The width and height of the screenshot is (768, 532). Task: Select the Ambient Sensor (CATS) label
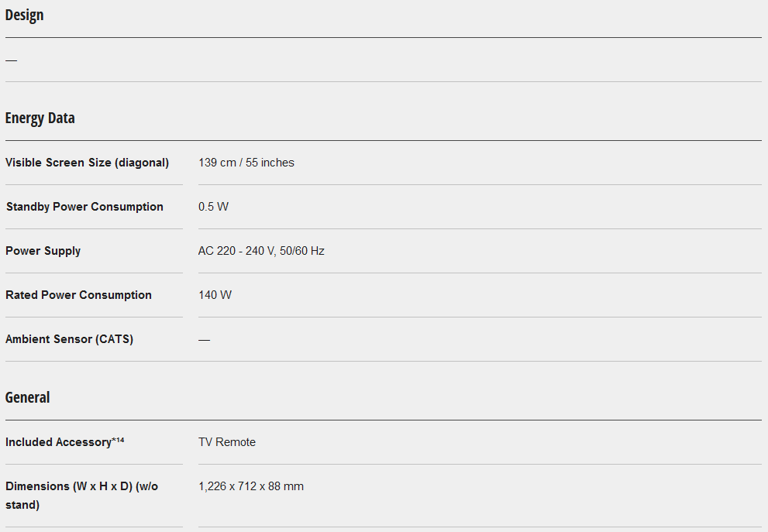69,339
